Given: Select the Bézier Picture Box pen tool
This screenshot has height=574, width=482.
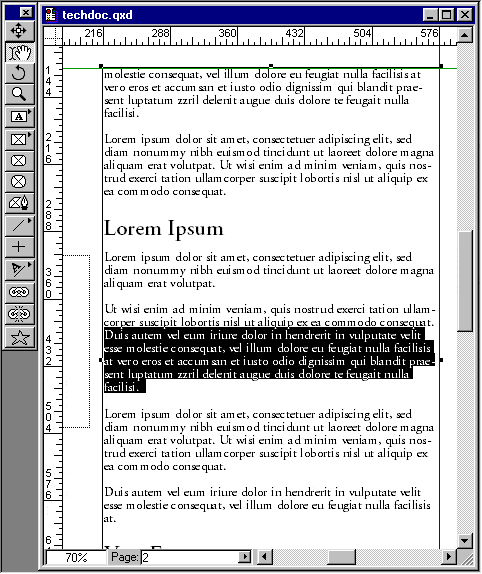Looking at the screenshot, I should coord(19,203).
